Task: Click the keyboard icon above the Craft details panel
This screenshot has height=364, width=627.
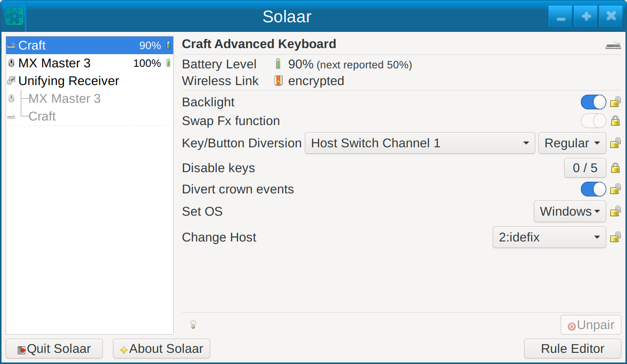Action: 613,45
